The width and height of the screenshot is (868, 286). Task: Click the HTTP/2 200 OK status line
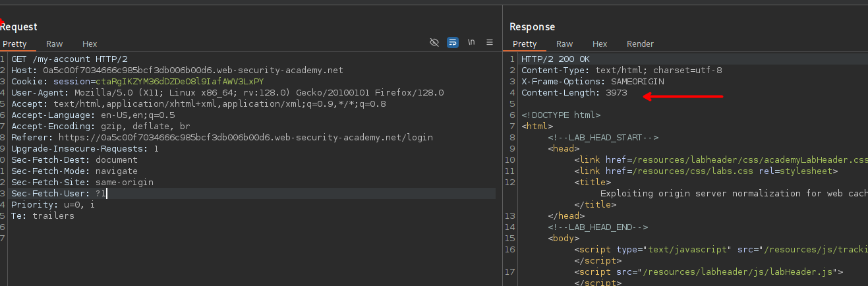click(555, 59)
